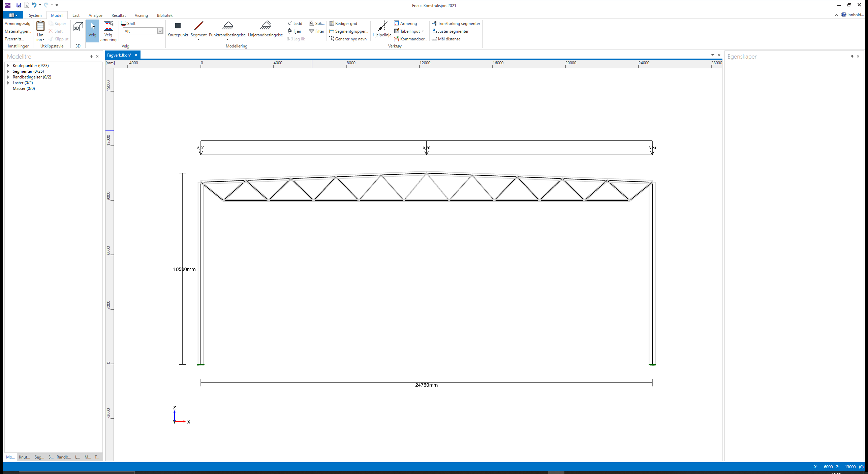868x474 pixels.
Task: Close the Egenskaper panel
Action: click(858, 56)
